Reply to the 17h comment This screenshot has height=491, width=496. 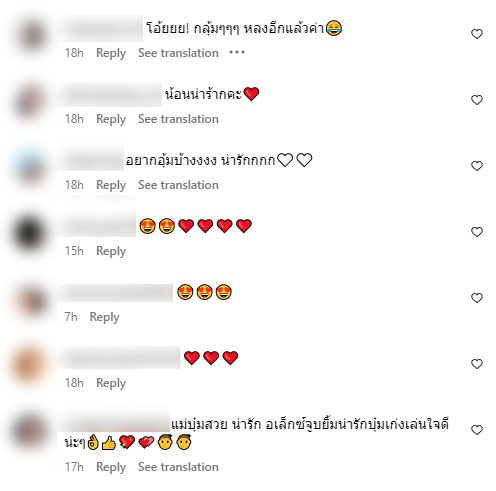point(111,467)
